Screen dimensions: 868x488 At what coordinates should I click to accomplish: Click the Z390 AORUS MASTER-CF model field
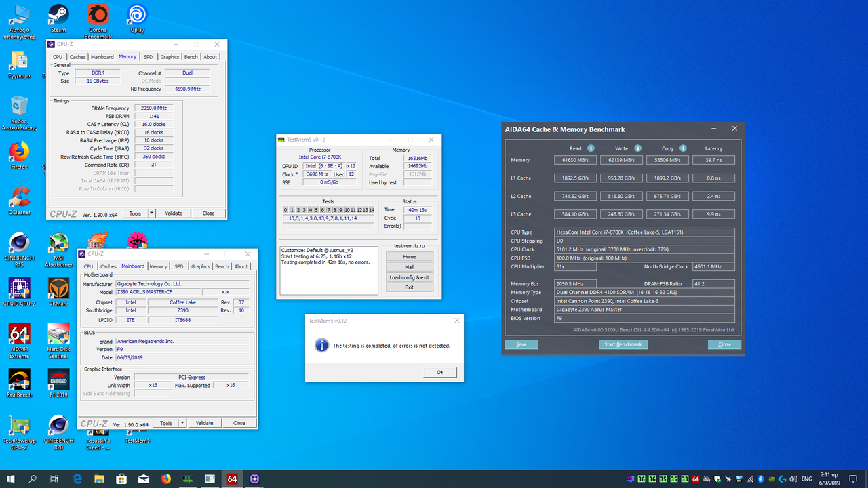coord(159,292)
